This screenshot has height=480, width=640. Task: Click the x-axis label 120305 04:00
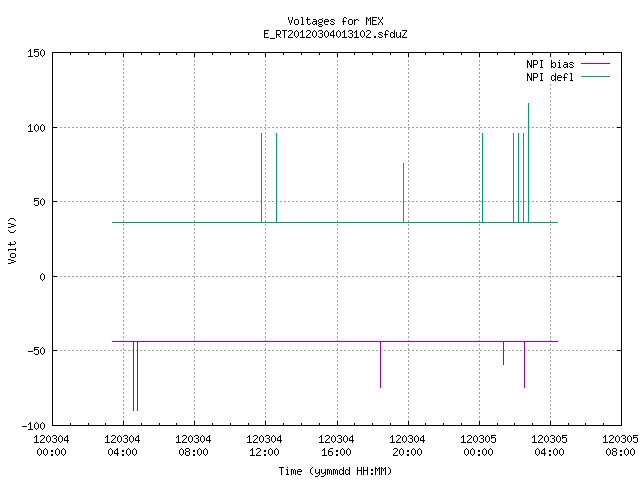point(549,445)
